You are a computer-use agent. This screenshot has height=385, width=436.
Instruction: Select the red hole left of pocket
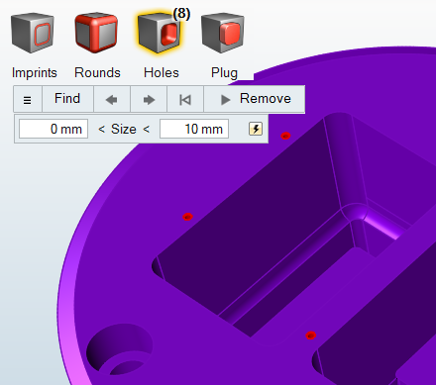188,217
